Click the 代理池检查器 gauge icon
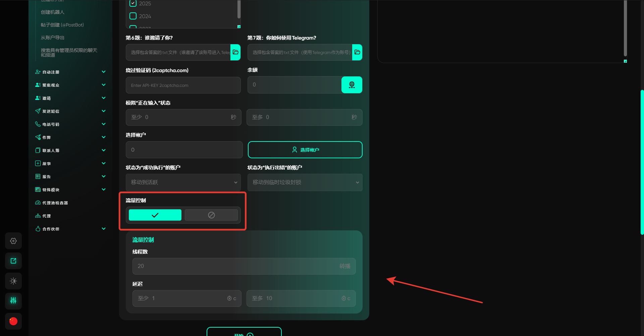Screen dimensions: 644x336 coord(38,203)
